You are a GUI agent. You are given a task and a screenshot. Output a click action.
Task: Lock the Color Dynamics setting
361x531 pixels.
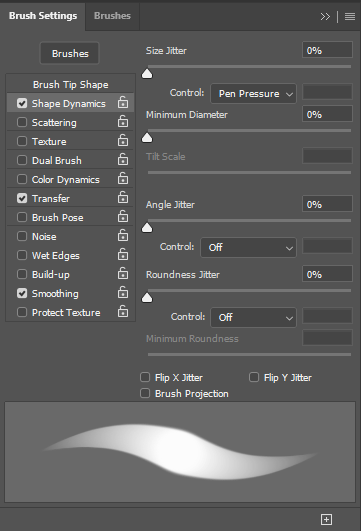[123, 178]
